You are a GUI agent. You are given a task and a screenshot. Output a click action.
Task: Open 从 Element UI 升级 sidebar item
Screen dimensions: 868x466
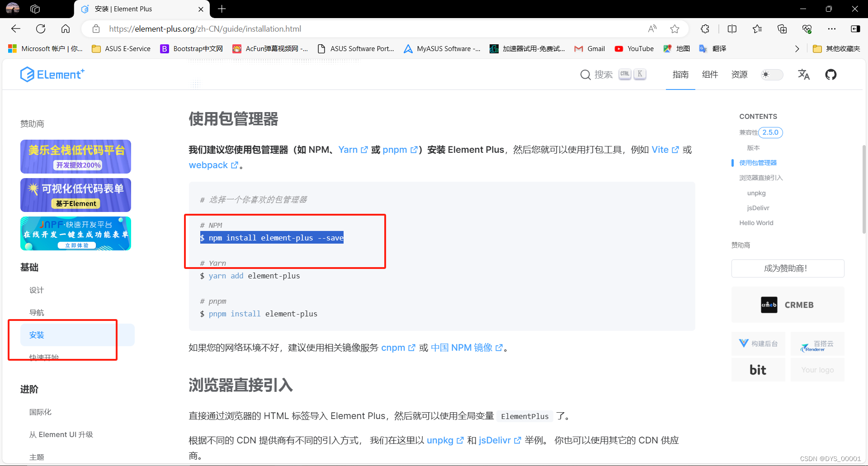point(61,435)
